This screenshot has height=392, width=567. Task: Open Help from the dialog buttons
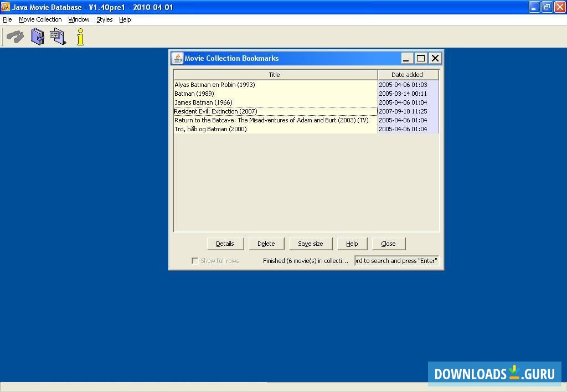pos(352,243)
